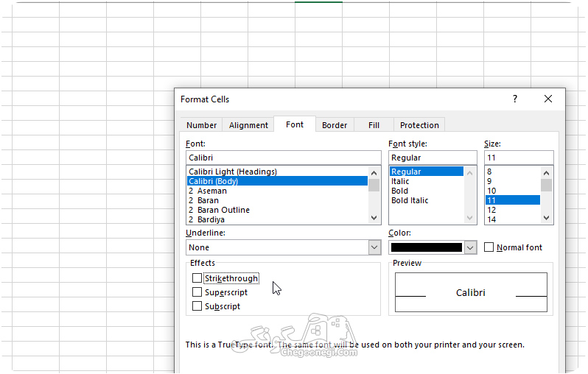Close the Format Cells dialog
This screenshot has width=588, height=374.
(548, 99)
